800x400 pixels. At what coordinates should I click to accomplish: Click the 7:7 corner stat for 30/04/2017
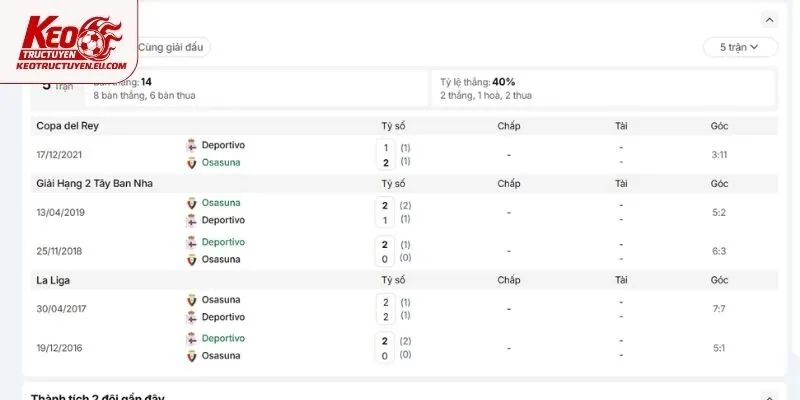pos(719,309)
